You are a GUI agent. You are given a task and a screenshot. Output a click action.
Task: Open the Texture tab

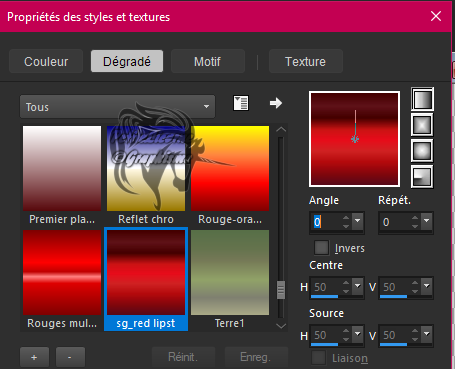pos(306,61)
